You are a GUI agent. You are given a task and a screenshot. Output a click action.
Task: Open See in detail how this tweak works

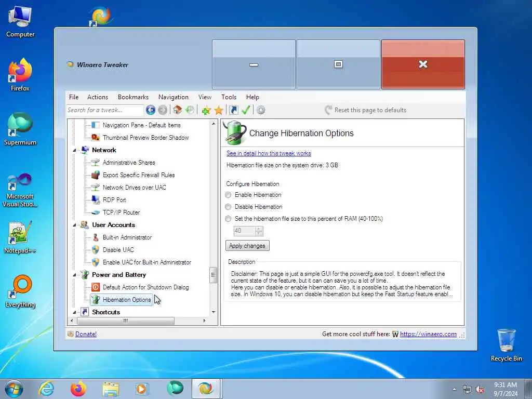(x=269, y=153)
